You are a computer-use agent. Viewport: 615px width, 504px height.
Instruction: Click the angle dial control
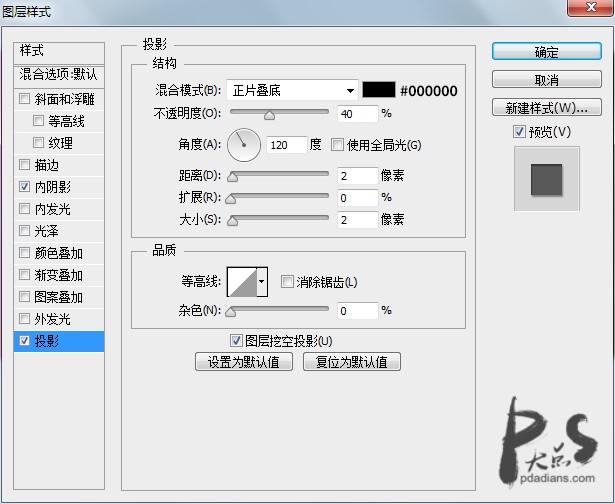pos(244,145)
